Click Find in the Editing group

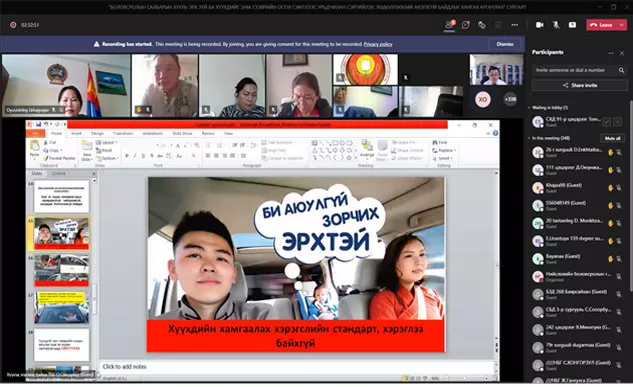pos(440,142)
